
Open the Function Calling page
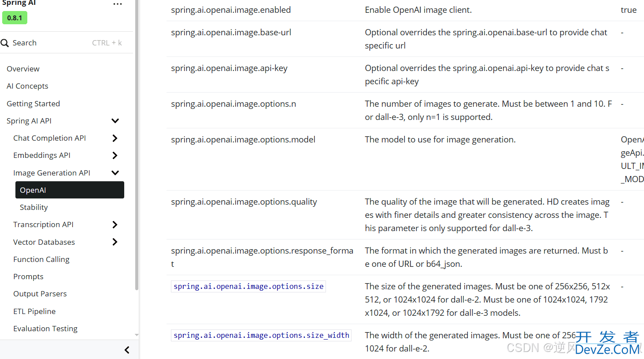[x=41, y=259]
